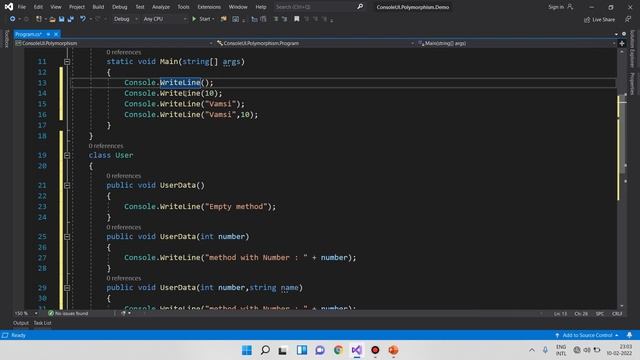
Task: Collapse UserData(int number) outline on line 25
Action: click(x=67, y=237)
